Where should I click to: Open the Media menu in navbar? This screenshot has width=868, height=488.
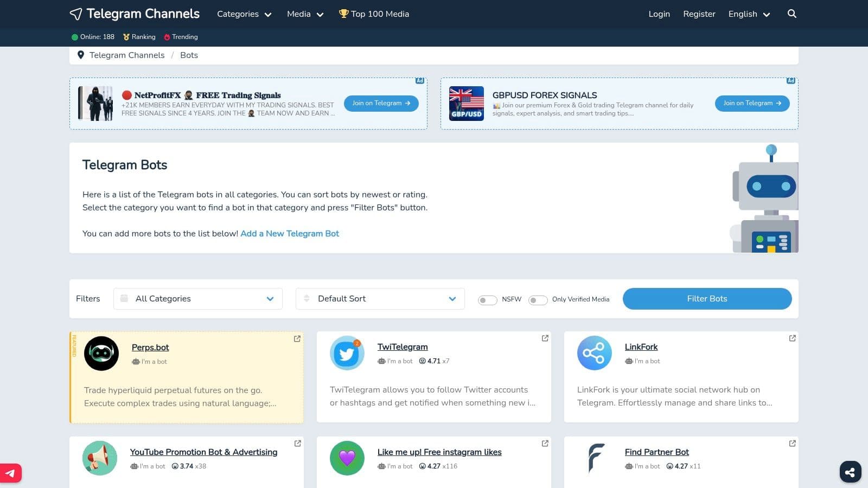[305, 14]
